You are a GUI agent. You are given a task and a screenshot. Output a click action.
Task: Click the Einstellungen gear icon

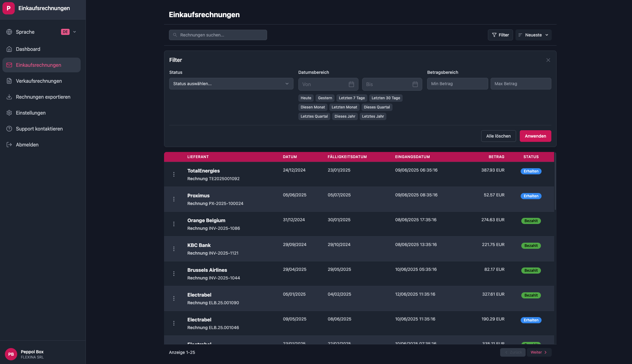click(x=9, y=113)
